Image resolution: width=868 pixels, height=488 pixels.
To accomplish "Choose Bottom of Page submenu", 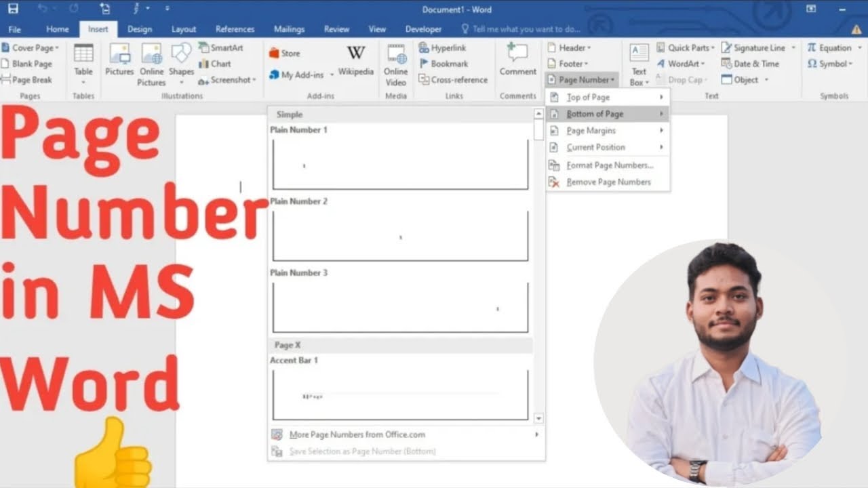I will (608, 114).
